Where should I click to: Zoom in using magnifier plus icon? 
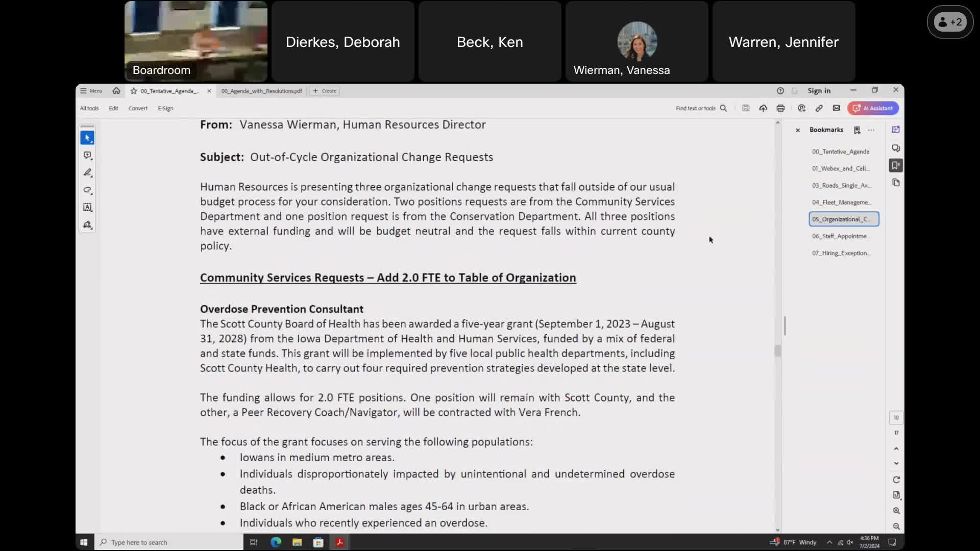tap(896, 511)
